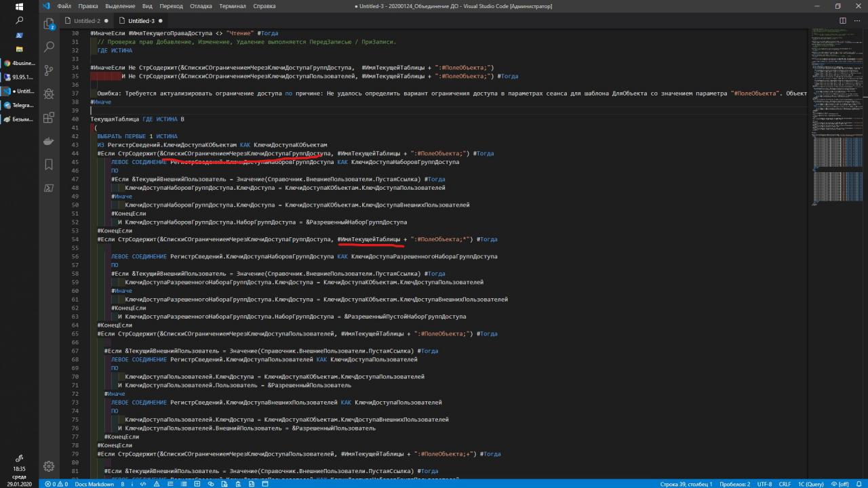Switch to the Безым... taskbar window

[19, 119]
